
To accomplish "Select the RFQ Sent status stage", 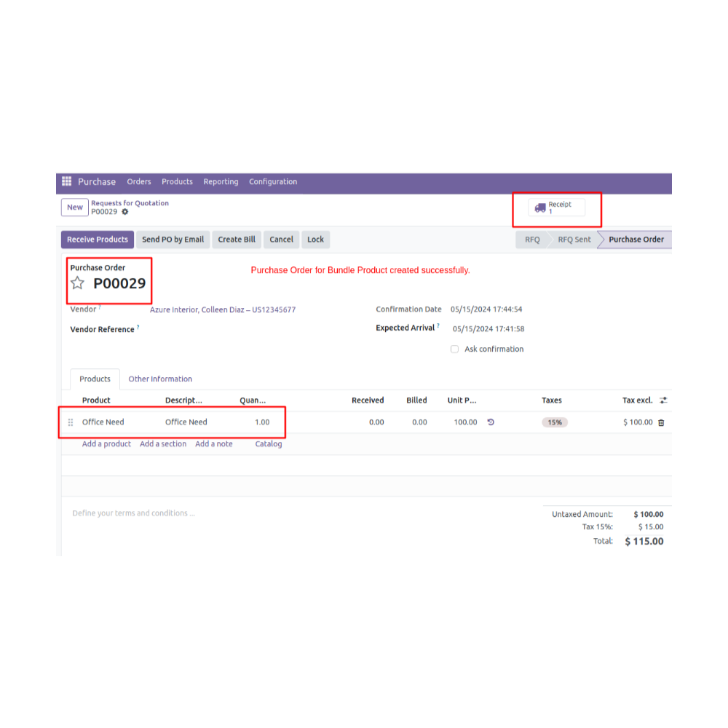I will (574, 240).
